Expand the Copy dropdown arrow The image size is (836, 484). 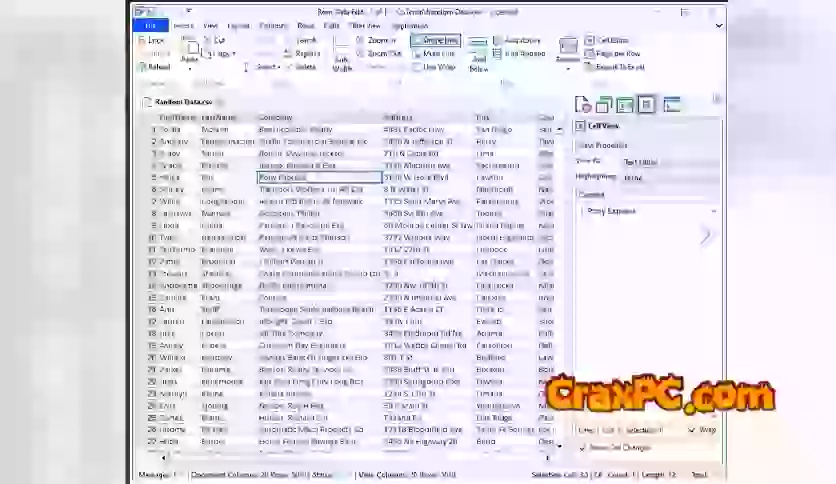[x=234, y=54]
